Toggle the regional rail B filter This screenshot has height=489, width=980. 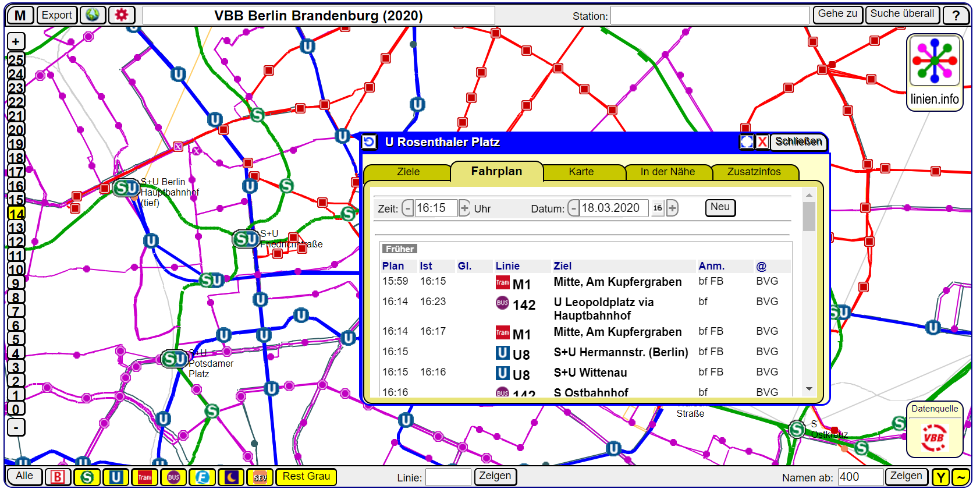click(58, 477)
